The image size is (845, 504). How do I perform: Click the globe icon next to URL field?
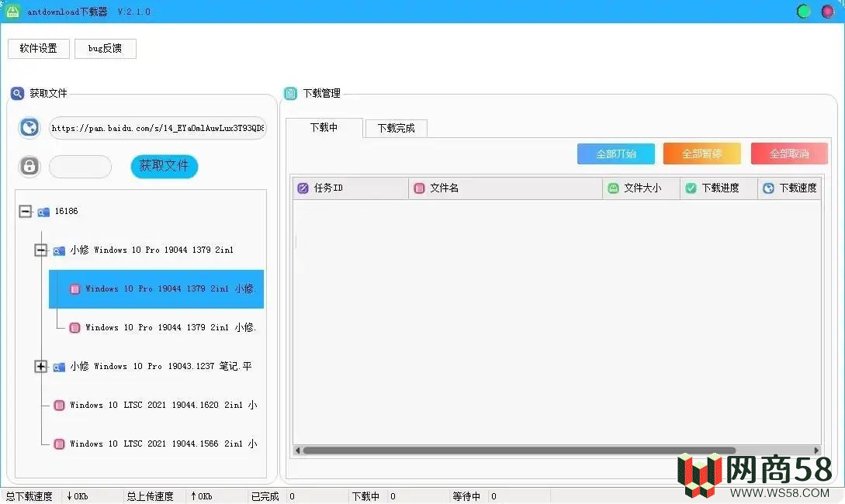point(29,128)
